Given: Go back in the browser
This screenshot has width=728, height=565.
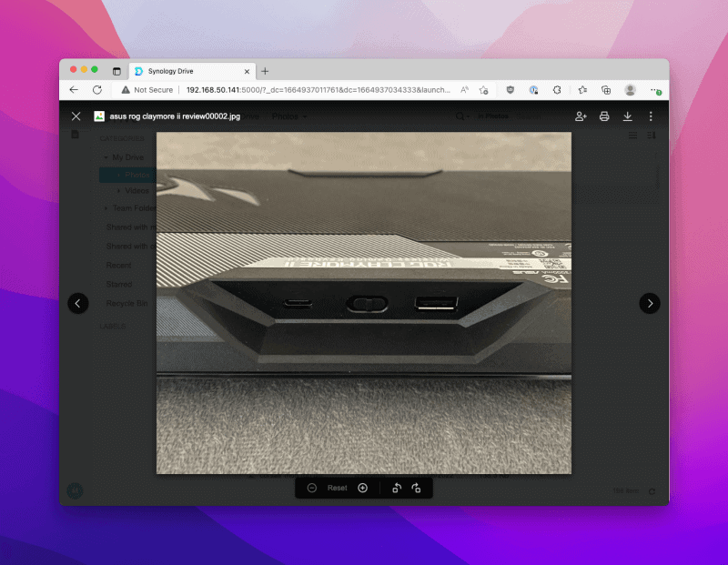Looking at the screenshot, I should 74,90.
